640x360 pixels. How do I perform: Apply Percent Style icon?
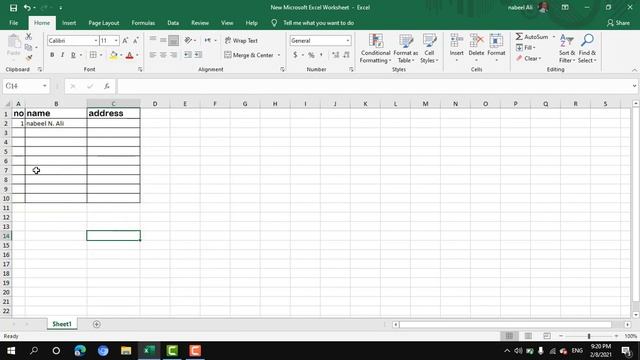click(x=311, y=55)
